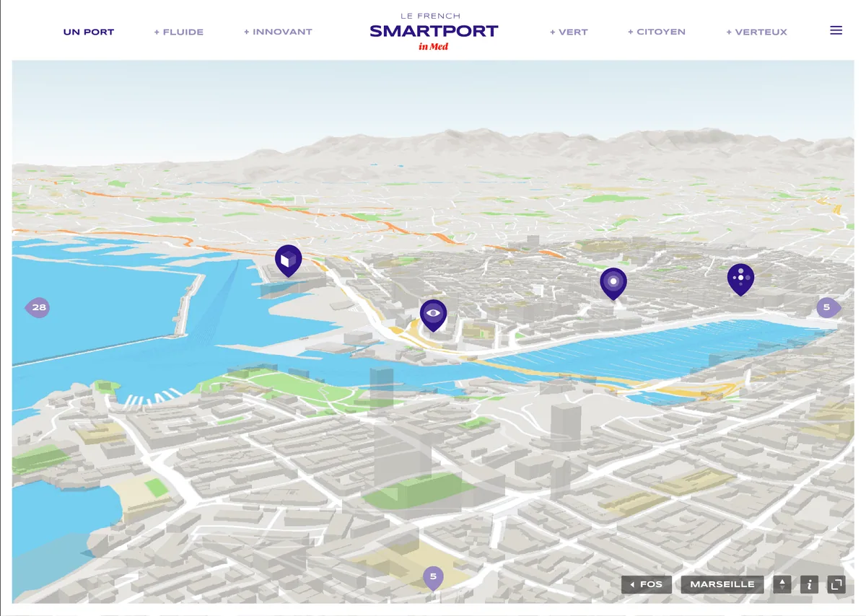Select the network-dots marker on the right
The width and height of the screenshot is (866, 616).
pyautogui.click(x=741, y=276)
